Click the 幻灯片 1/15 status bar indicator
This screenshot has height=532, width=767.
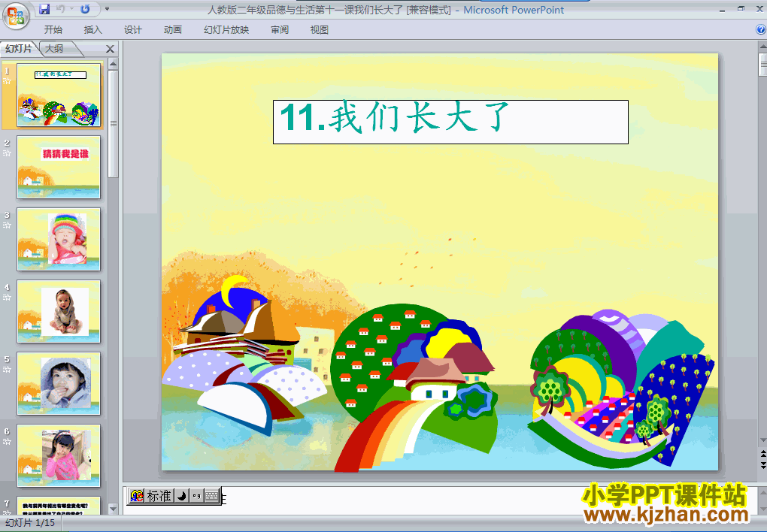(x=30, y=523)
